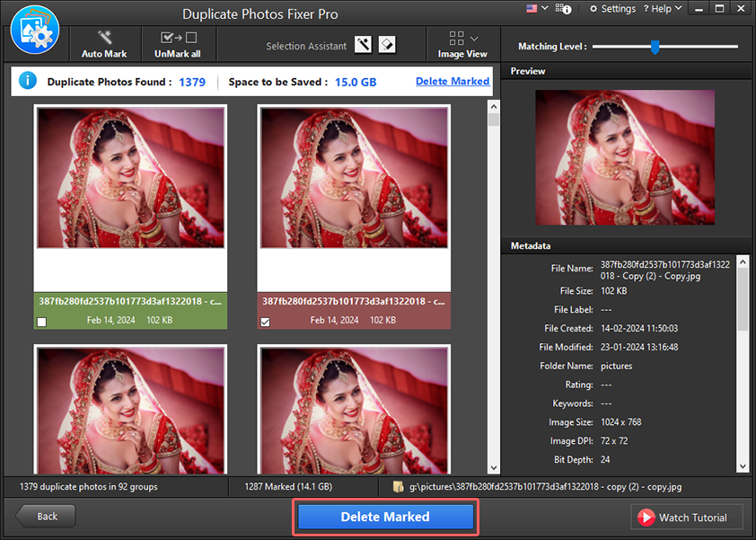Image resolution: width=756 pixels, height=540 pixels.
Task: Click the results list scroll up arrow
Action: (x=494, y=106)
